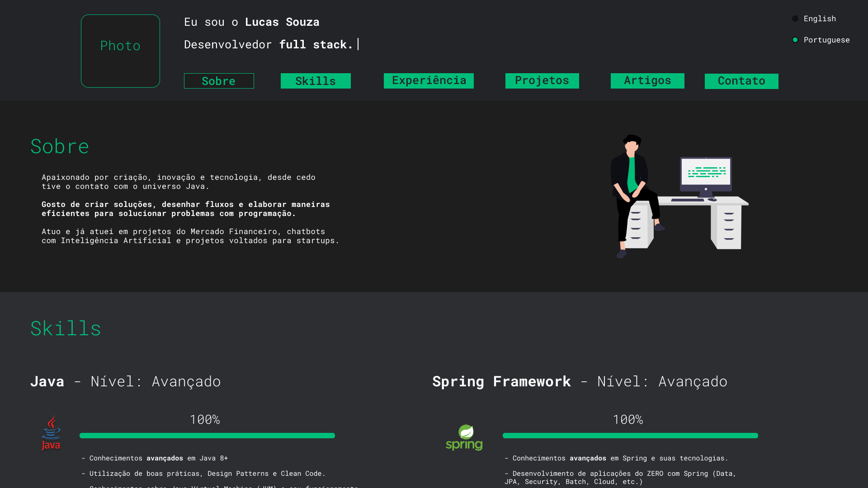
Task: Click the Java logo icon
Action: [51, 432]
